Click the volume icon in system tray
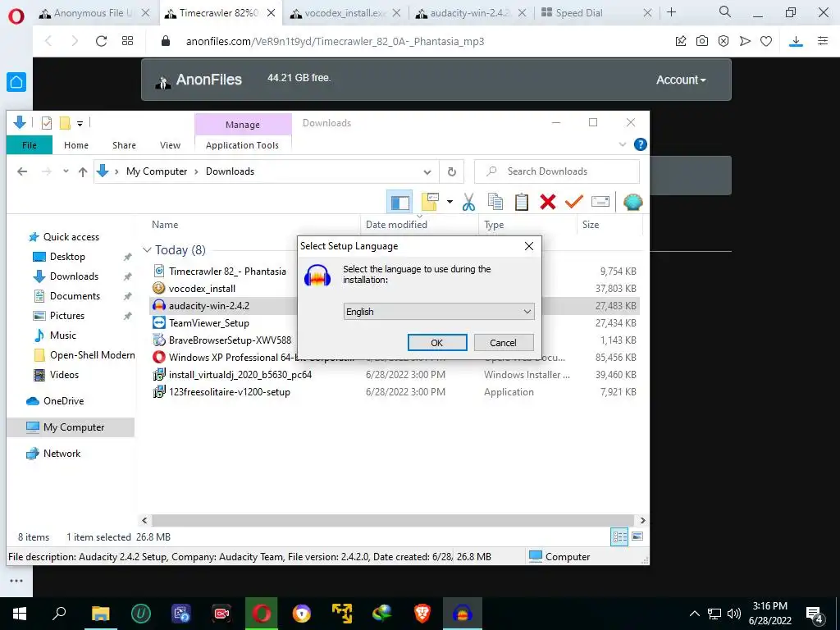Viewport: 840px width, 630px height. [734, 614]
